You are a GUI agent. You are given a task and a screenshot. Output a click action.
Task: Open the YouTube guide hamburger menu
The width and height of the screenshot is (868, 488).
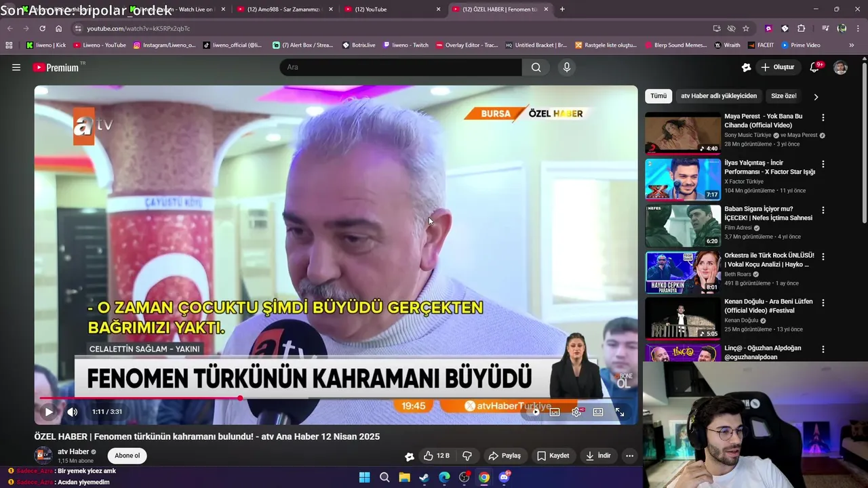point(16,67)
